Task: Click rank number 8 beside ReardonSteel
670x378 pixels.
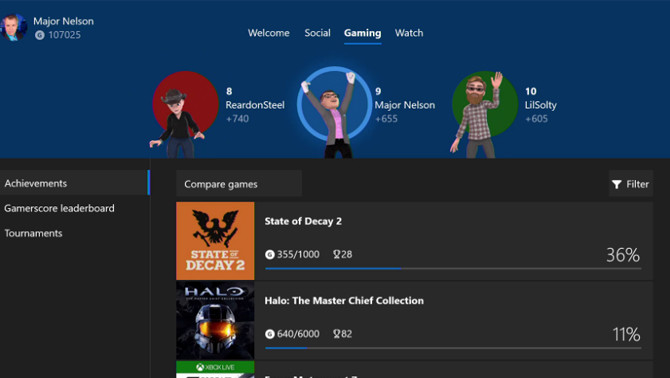Action: pyautogui.click(x=229, y=91)
